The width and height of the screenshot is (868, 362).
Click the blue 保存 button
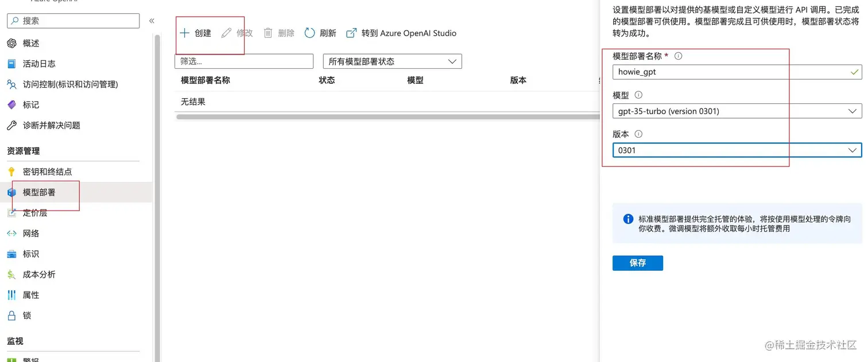pyautogui.click(x=638, y=263)
